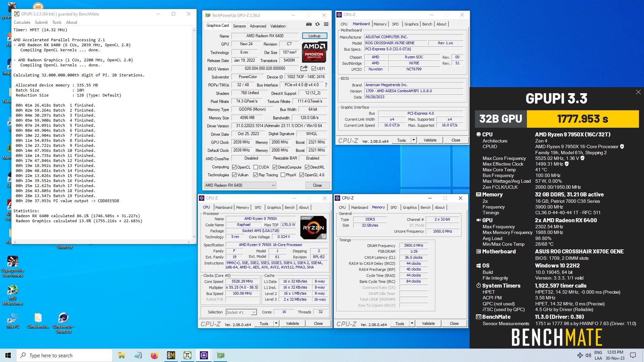Screen dimensions: 644x362
Task: Click the AMD Radeon Graphics logo in GPU-Z
Action: click(x=314, y=52)
